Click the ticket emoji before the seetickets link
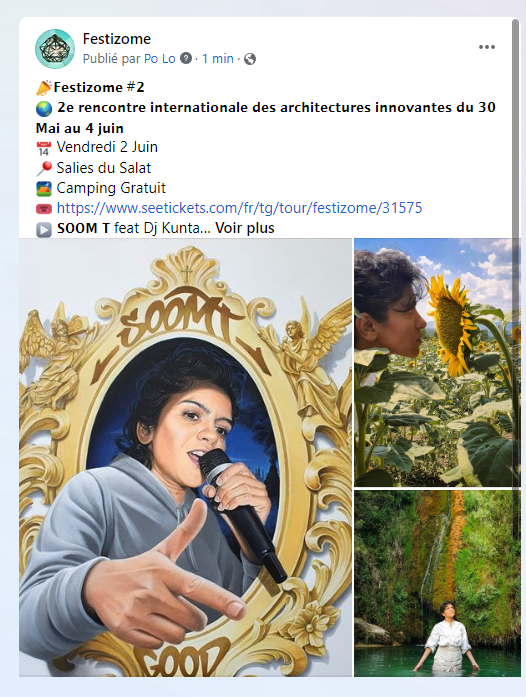Image resolution: width=526 pixels, height=697 pixels. coord(44,208)
